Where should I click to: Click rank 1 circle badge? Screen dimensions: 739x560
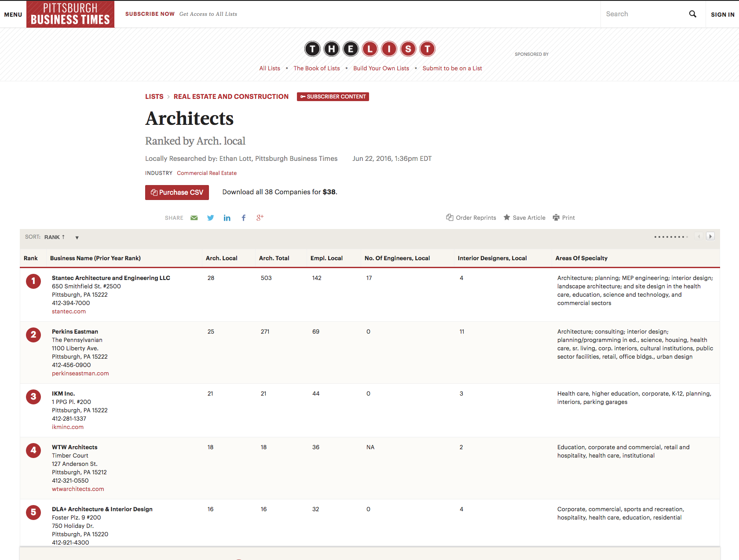33,281
